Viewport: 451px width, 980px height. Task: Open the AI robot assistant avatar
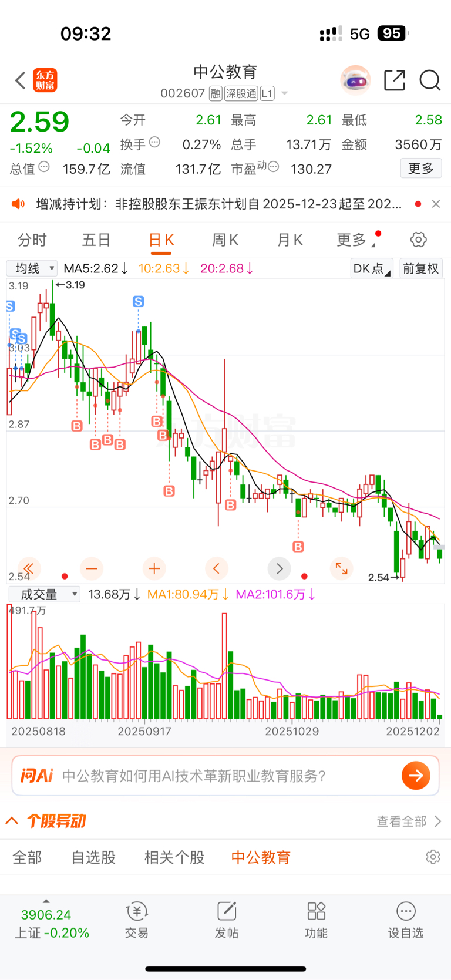click(355, 80)
